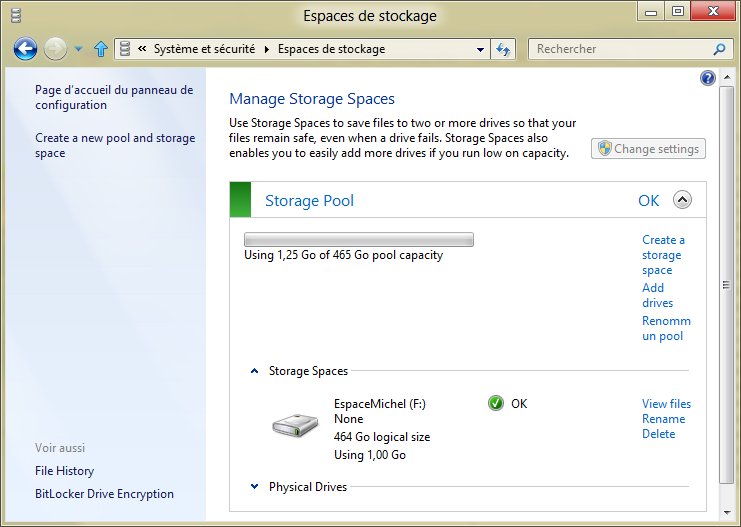Click the EspaceMichel drive icon

[295, 425]
